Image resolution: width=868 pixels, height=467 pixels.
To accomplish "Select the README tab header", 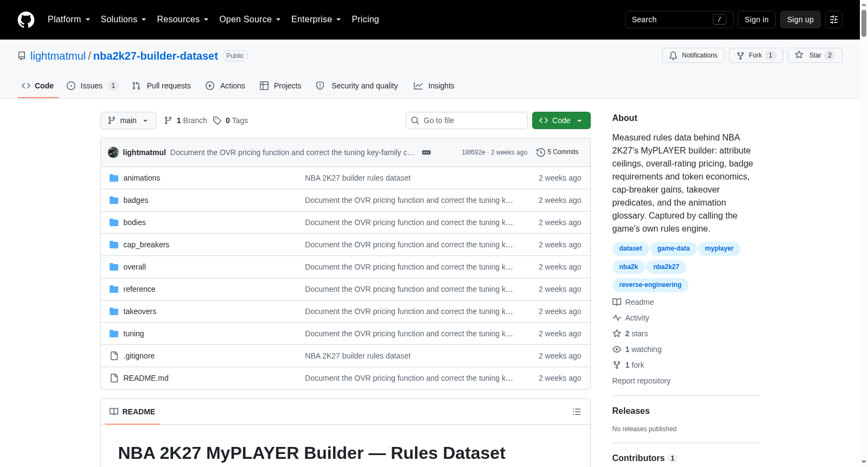I will pos(132,412).
